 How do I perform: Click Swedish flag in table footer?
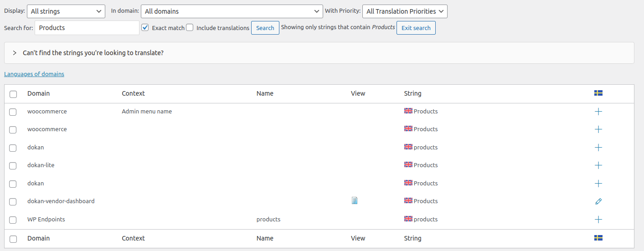598,238
